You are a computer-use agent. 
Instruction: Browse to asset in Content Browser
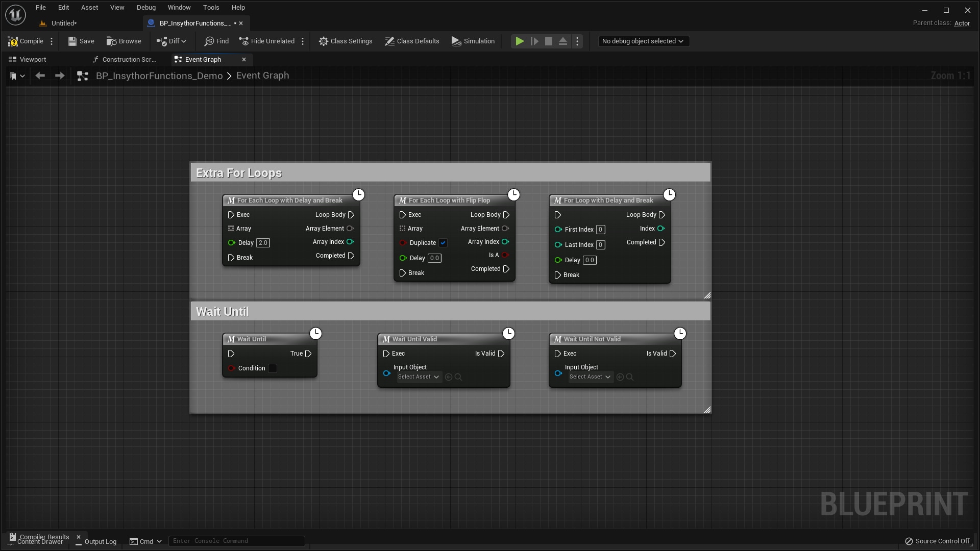[124, 41]
